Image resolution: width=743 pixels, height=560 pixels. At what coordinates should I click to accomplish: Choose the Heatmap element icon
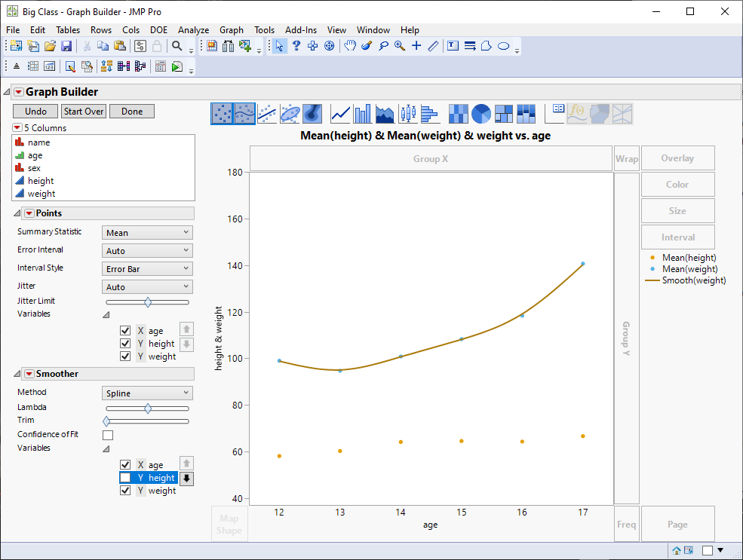[458, 113]
